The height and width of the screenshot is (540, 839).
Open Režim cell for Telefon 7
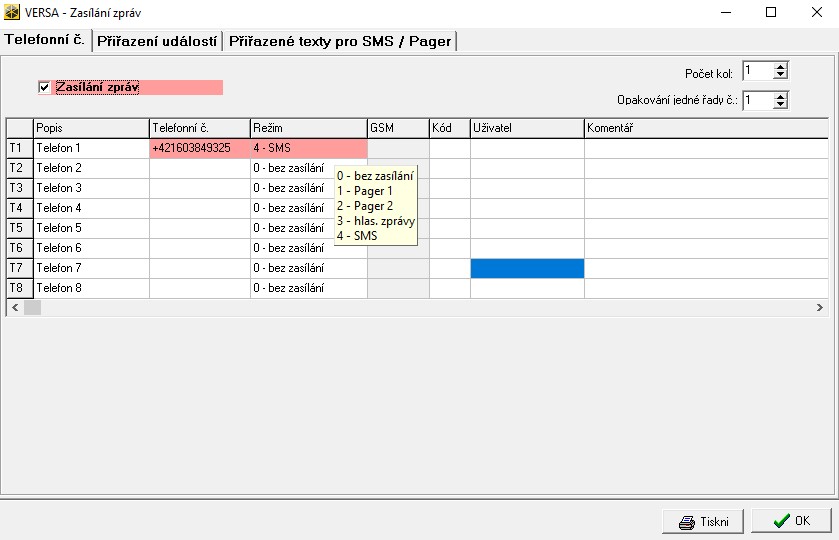pyautogui.click(x=308, y=268)
